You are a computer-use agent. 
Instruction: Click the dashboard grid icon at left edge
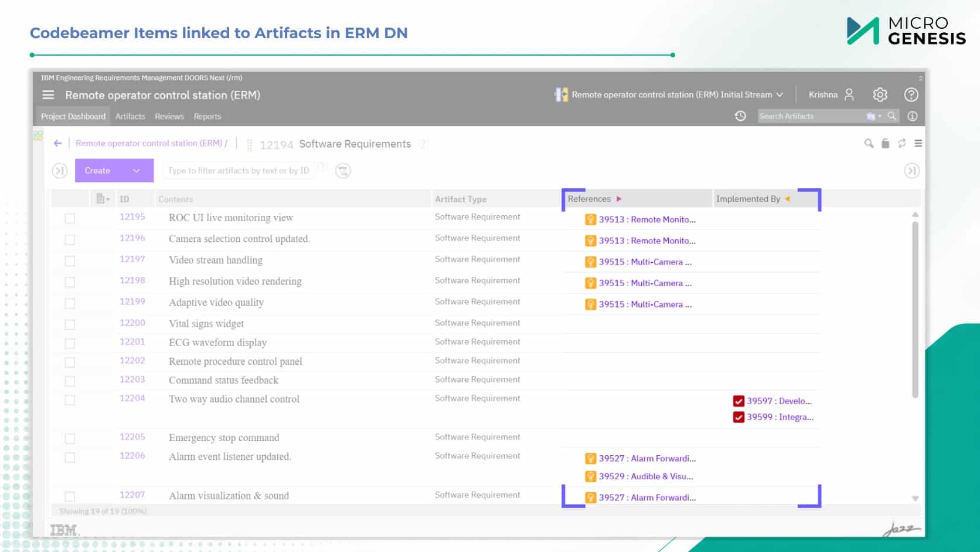click(38, 136)
